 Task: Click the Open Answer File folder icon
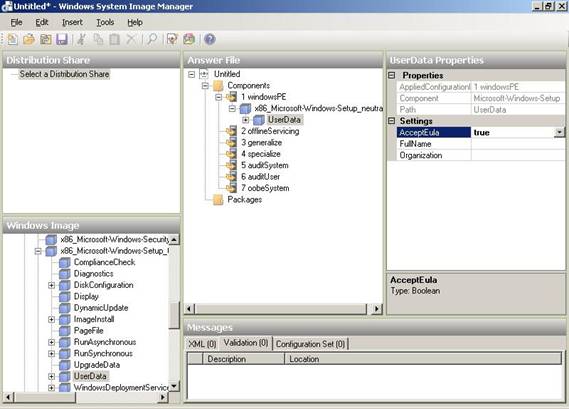(29, 39)
